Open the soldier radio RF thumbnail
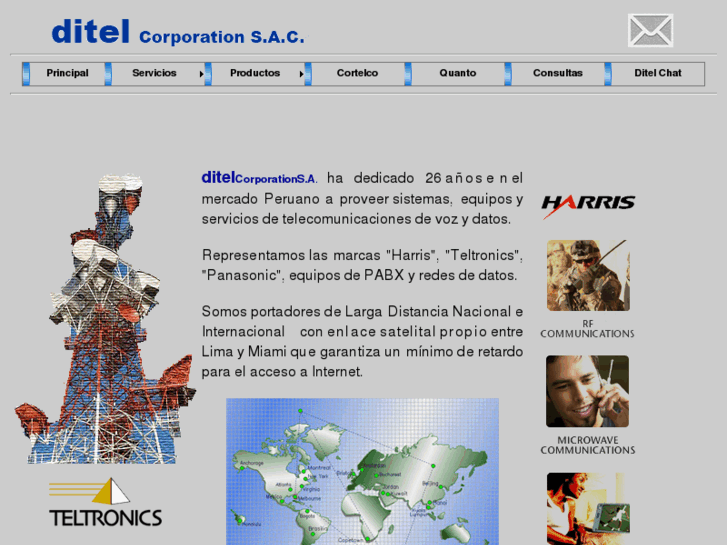Viewport: 727px width, 545px height. click(588, 276)
